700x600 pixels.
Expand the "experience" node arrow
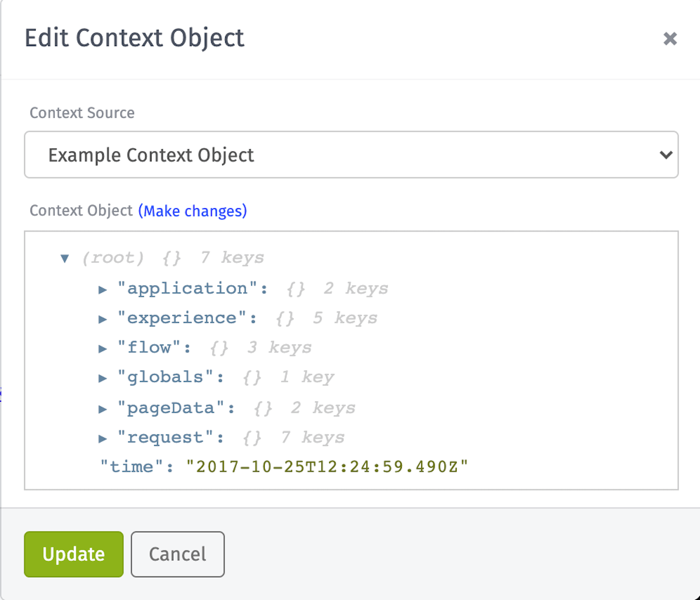(x=103, y=319)
